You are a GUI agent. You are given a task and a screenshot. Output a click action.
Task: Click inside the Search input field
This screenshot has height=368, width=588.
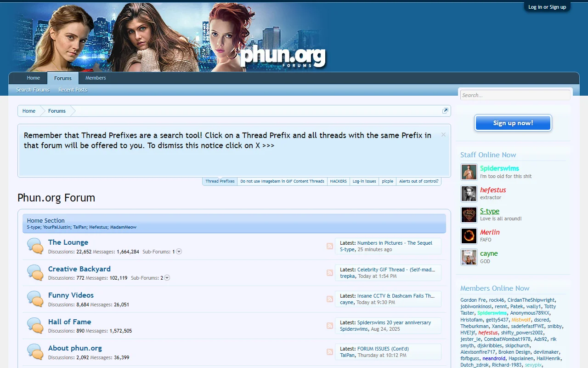click(514, 95)
